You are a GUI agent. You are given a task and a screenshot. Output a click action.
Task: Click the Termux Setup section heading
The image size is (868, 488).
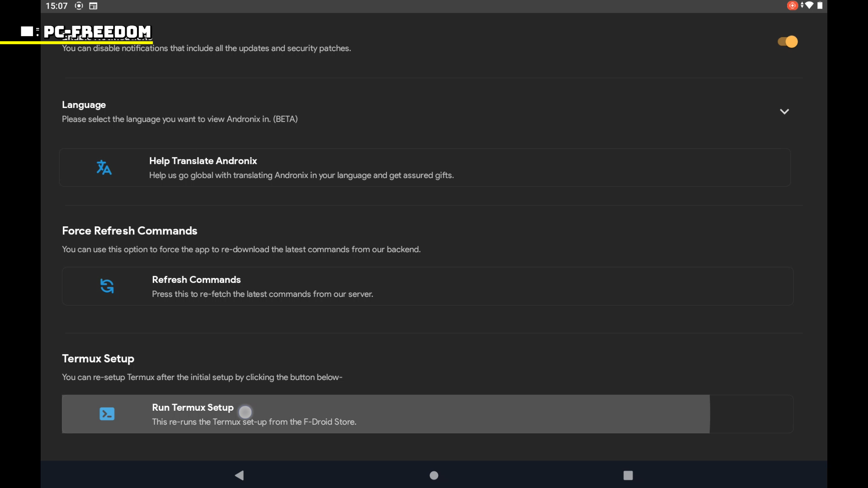[98, 359]
